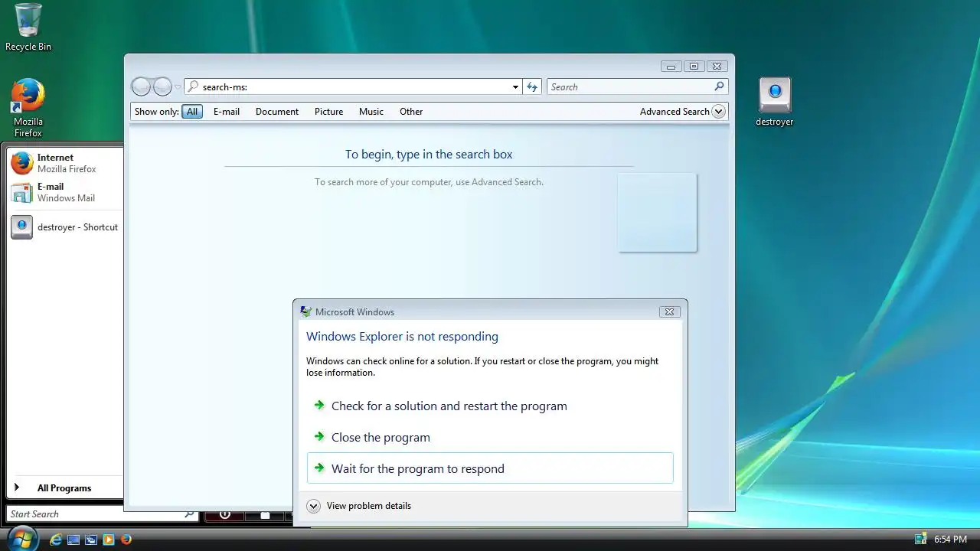Click Show Desktop in Quick Launch
The height and width of the screenshot is (551, 980).
coord(73,540)
